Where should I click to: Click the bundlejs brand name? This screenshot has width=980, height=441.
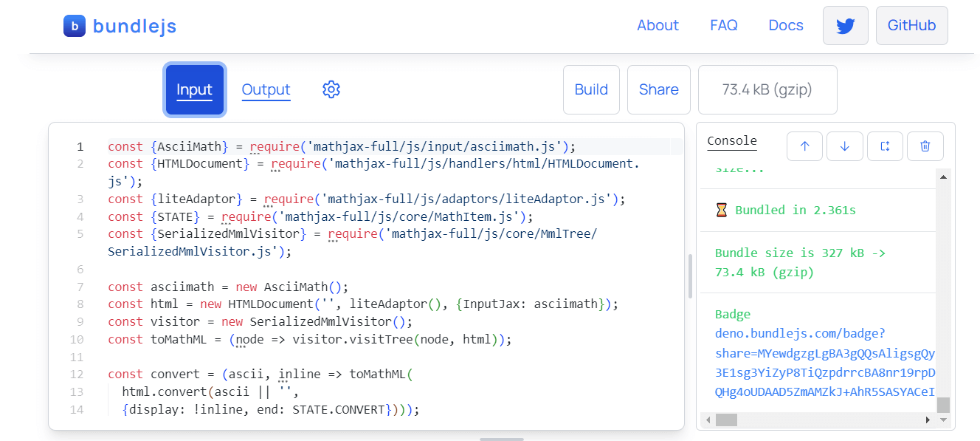134,26
